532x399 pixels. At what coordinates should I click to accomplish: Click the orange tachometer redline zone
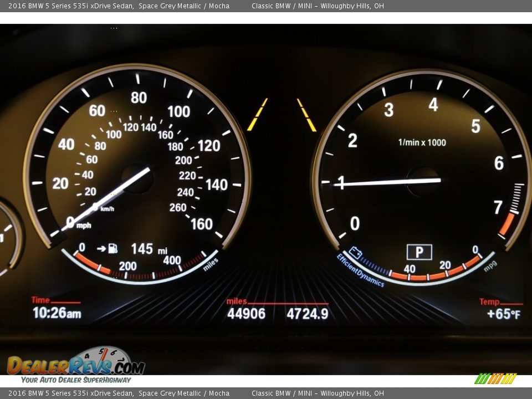(x=507, y=223)
